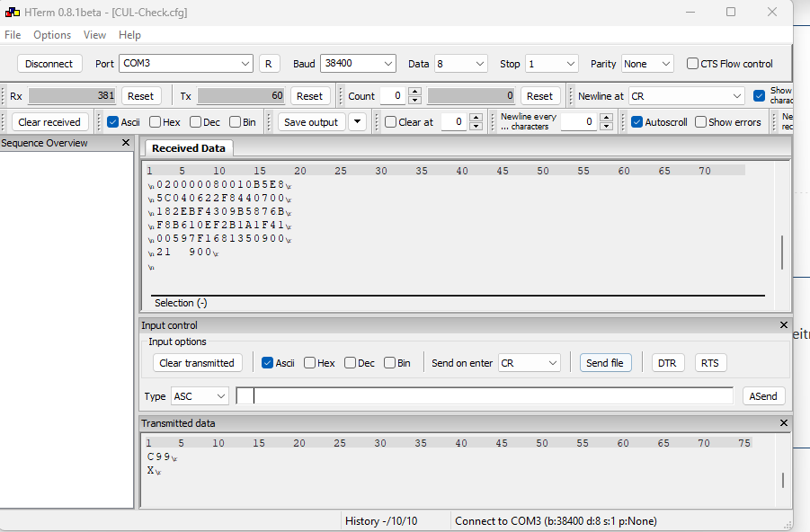
Task: Click the Selection (-) label
Action: (181, 303)
